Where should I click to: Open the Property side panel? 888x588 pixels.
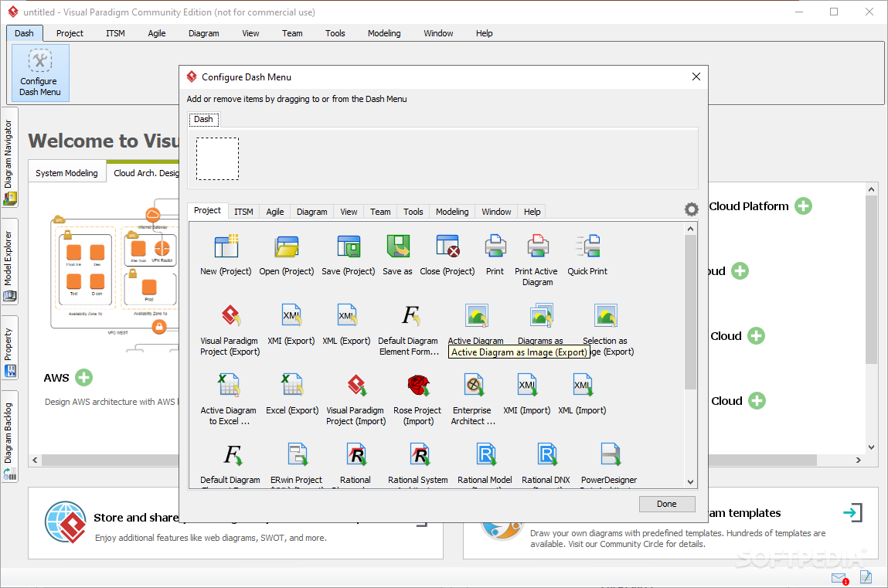click(9, 348)
